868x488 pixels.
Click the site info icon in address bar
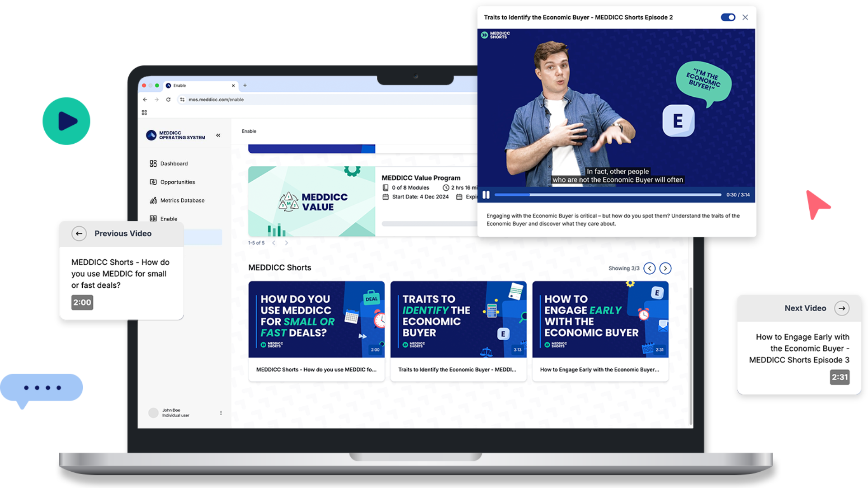pyautogui.click(x=182, y=99)
